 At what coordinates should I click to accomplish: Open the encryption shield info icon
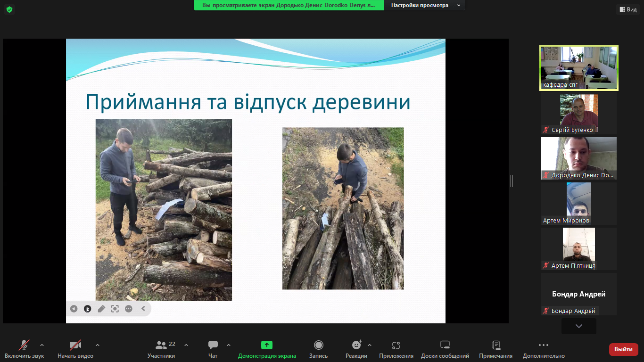coord(9,9)
